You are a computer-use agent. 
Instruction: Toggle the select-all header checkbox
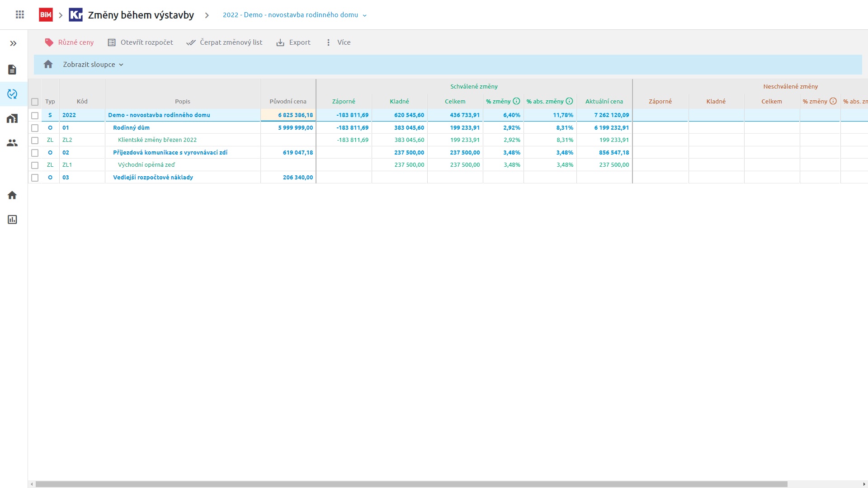(x=35, y=102)
